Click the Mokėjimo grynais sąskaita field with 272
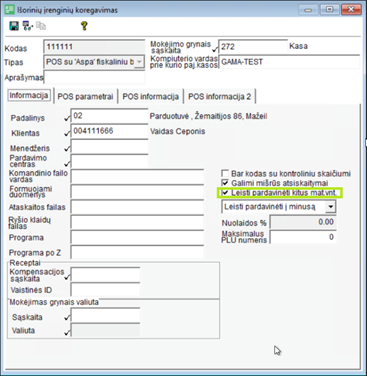Image resolution: width=367 pixels, height=376 pixels. 253,47
